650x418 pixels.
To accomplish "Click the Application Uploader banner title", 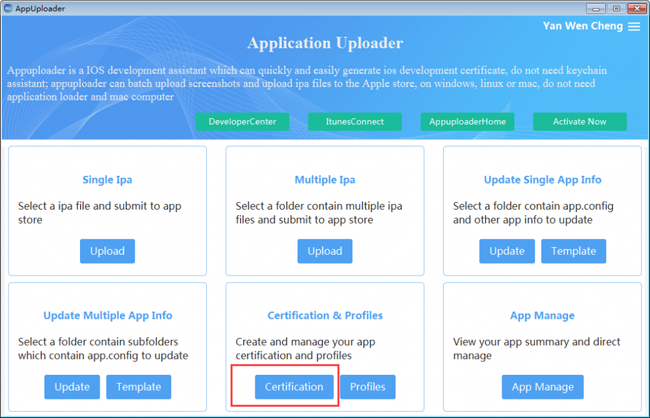I will [x=325, y=43].
